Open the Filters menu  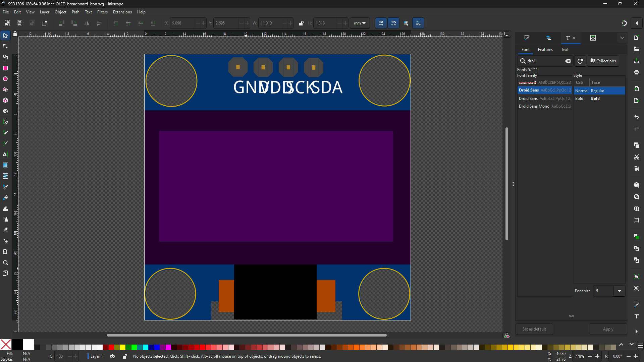pos(102,12)
